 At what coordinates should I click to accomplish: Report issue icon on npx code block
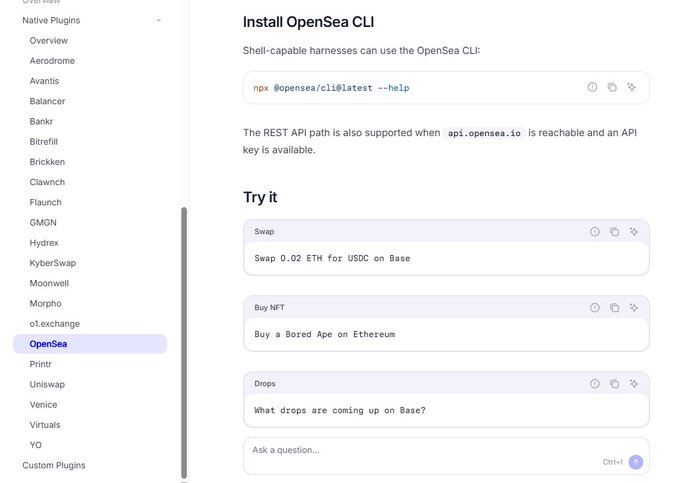[x=592, y=87]
